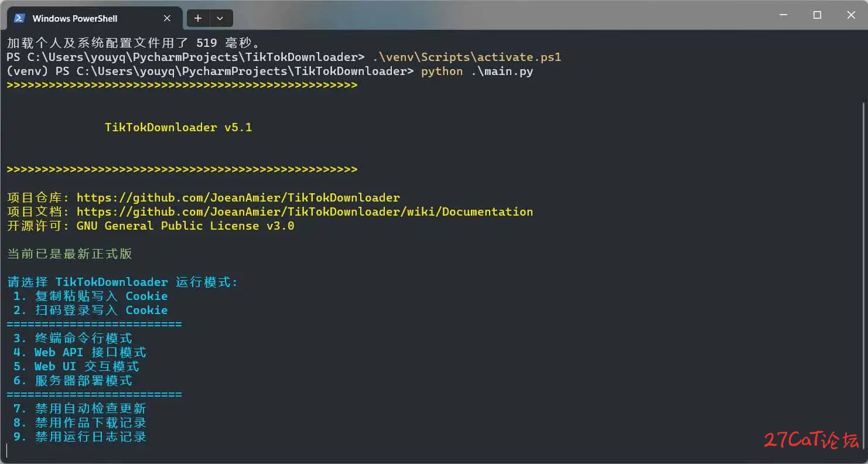The height and width of the screenshot is (464, 868).
Task: Select the Windows PowerShell tab
Action: click(94, 18)
